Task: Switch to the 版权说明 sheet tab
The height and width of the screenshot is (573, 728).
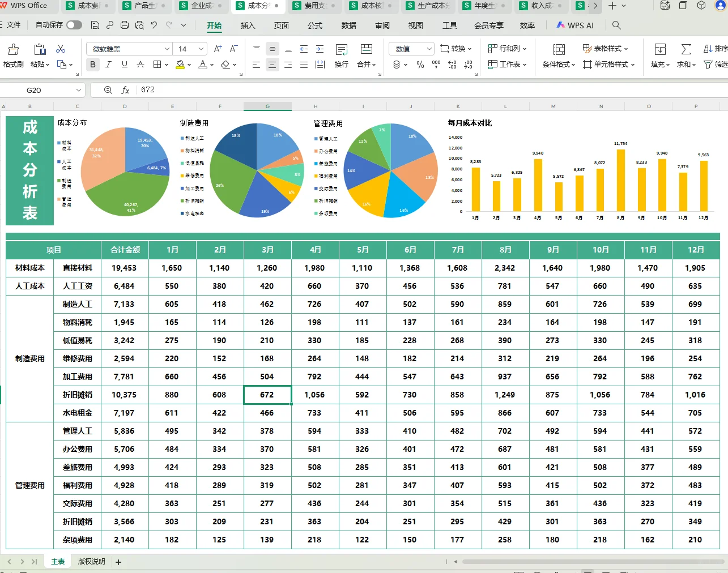Action: (x=92, y=562)
